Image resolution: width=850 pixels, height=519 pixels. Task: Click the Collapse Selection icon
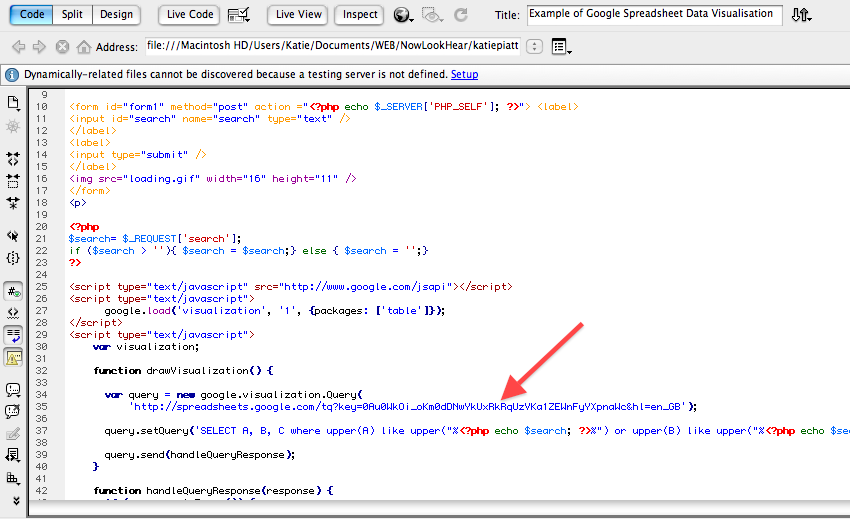(x=13, y=181)
